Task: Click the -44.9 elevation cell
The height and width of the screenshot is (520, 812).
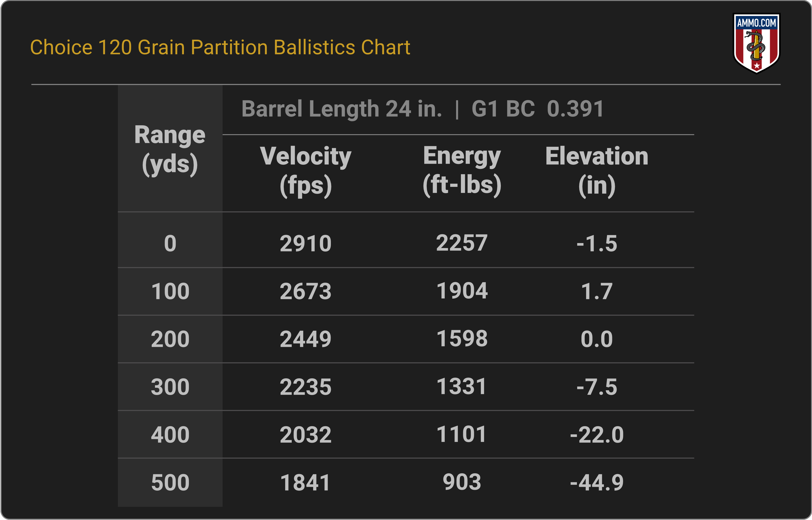Action: 597,482
